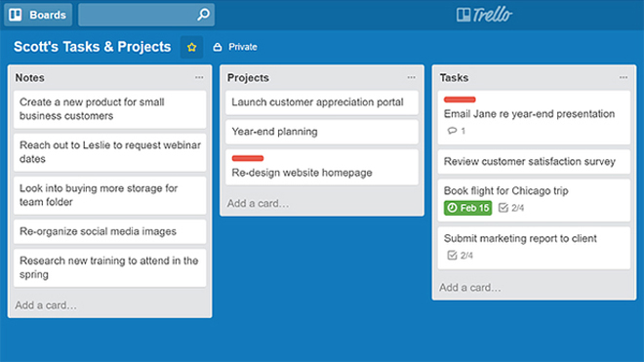
Task: Open the Tasks list menu dots
Action: pos(624,77)
